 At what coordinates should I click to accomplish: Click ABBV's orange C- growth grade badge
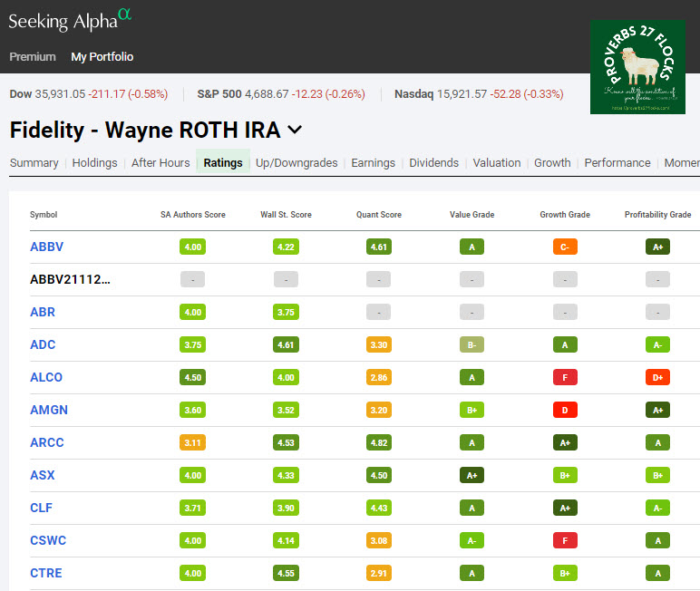[x=565, y=247]
